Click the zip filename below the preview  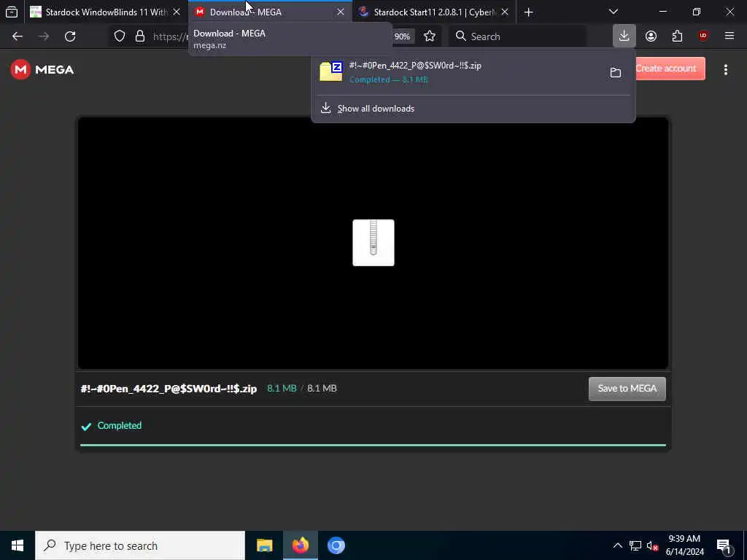click(169, 389)
